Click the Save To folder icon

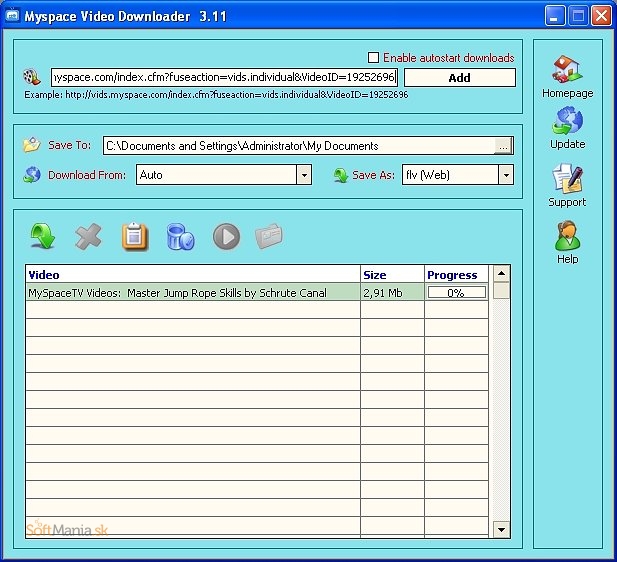coord(31,145)
